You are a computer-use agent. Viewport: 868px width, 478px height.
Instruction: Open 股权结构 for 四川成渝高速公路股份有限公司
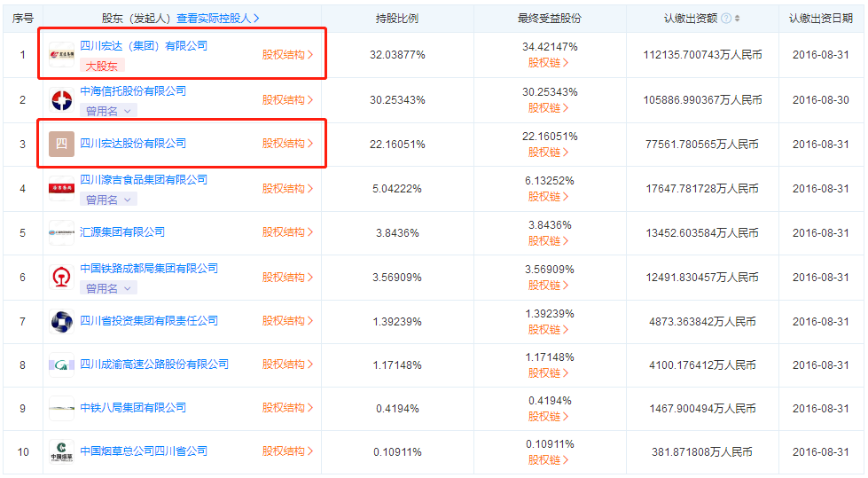[x=288, y=364]
